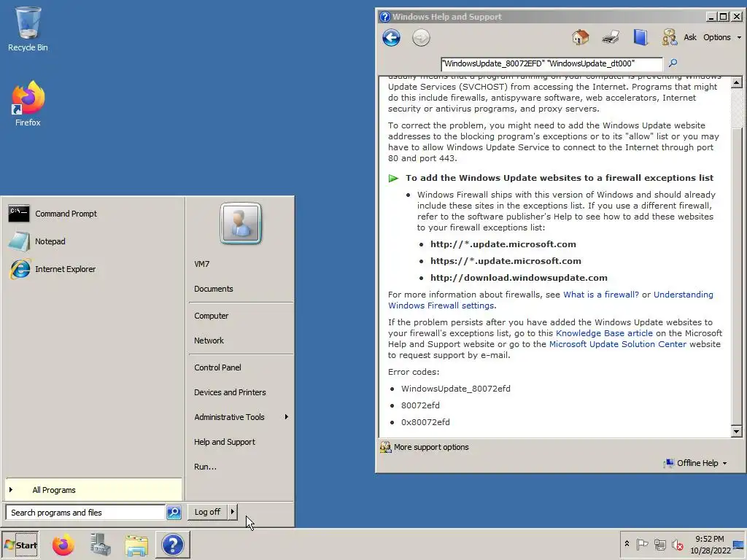The width and height of the screenshot is (747, 560).
Task: Click the network tray icon
Action: point(659,544)
